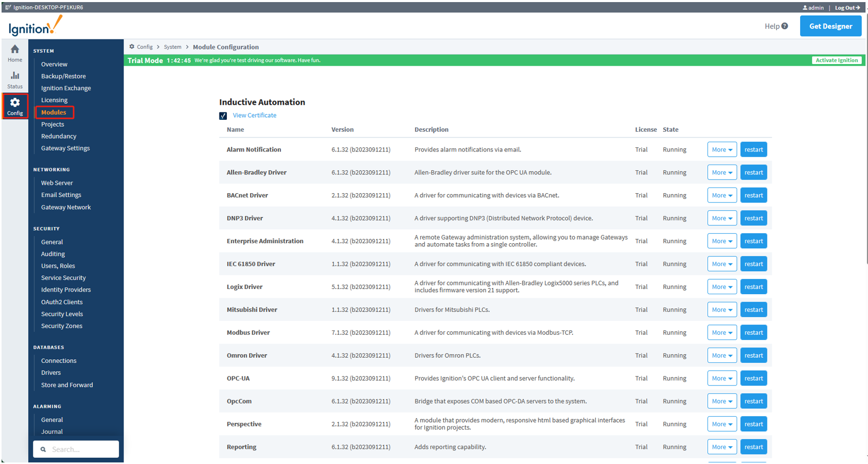Open Users, Roles menu item
Image resolution: width=868 pixels, height=464 pixels.
click(58, 266)
